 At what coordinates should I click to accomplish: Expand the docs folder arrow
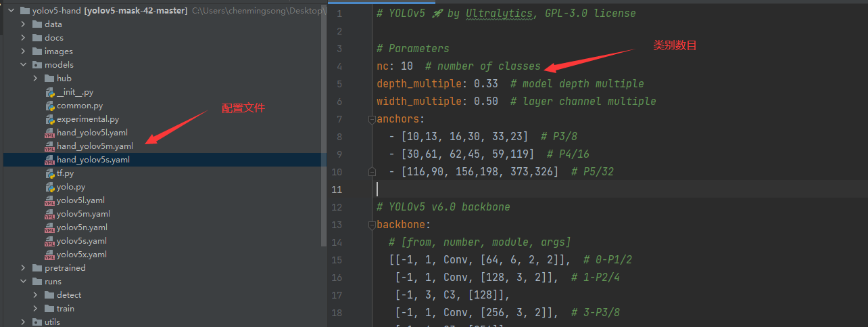24,38
